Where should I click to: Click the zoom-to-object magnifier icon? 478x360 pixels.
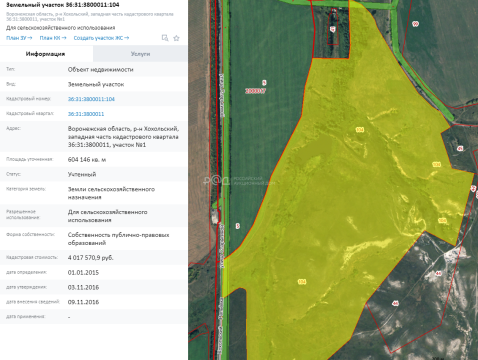pos(165,38)
